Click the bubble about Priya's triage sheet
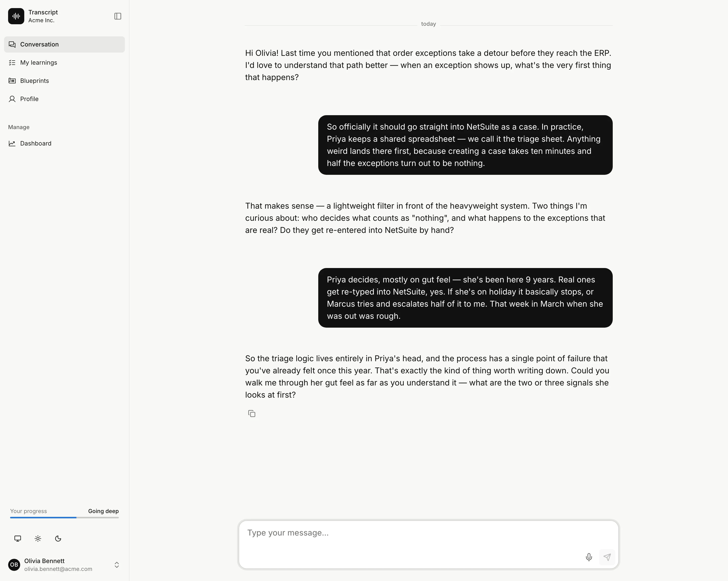This screenshot has height=581, width=728. point(465,145)
